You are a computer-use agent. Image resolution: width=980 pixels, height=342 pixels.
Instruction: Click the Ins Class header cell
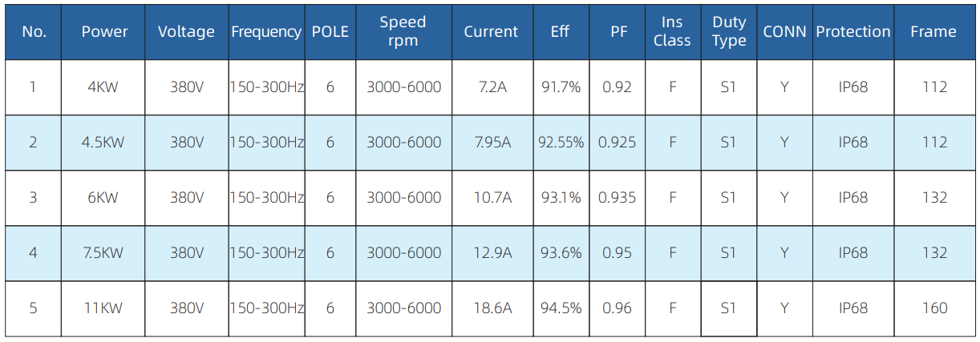pyautogui.click(x=672, y=32)
